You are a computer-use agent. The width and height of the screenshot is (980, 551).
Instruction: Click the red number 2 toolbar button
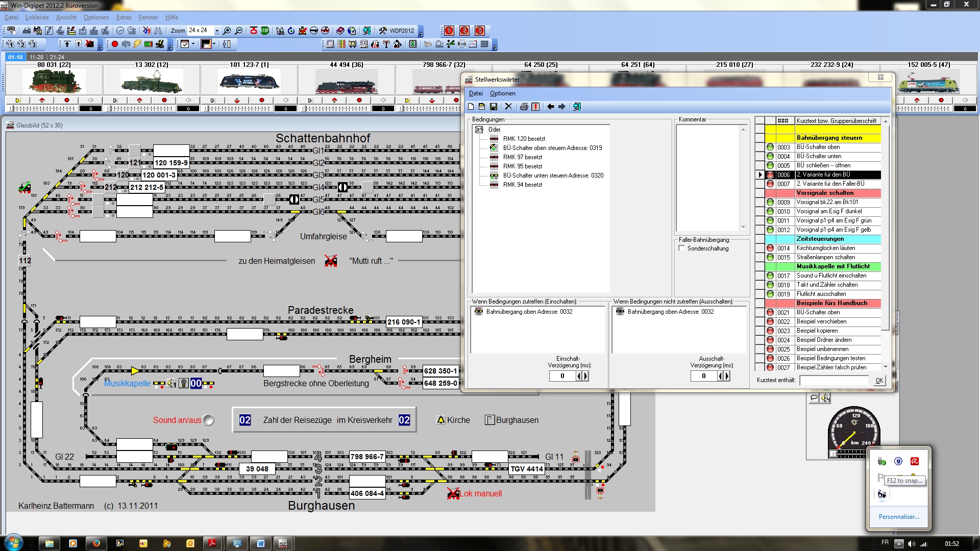click(x=464, y=31)
